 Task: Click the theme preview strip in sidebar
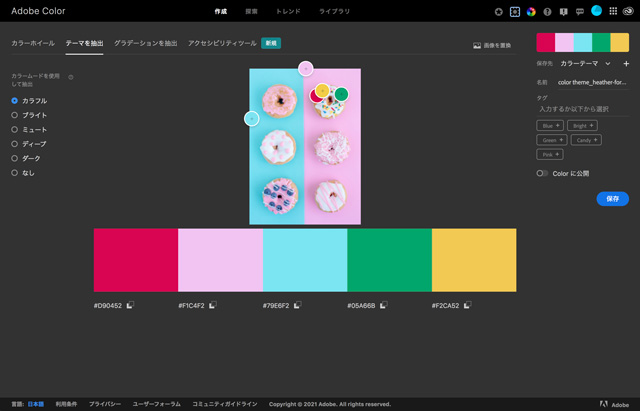[582, 42]
